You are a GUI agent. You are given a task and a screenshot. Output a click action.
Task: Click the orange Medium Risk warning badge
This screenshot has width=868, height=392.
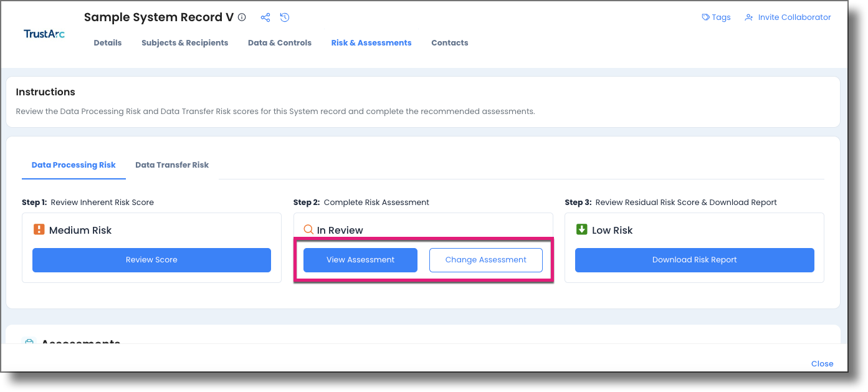[39, 229]
